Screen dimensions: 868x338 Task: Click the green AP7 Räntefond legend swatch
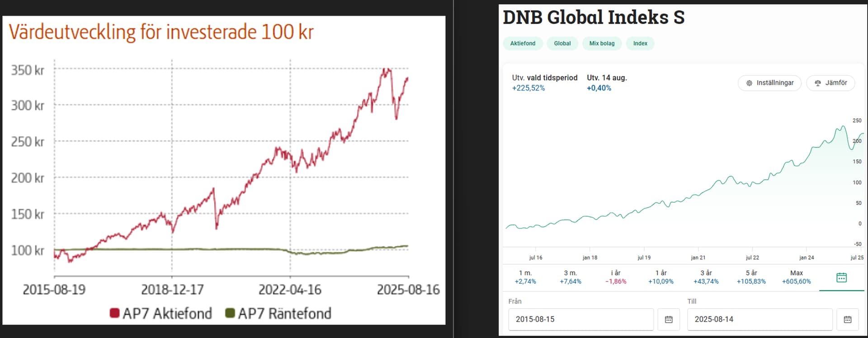point(230,313)
